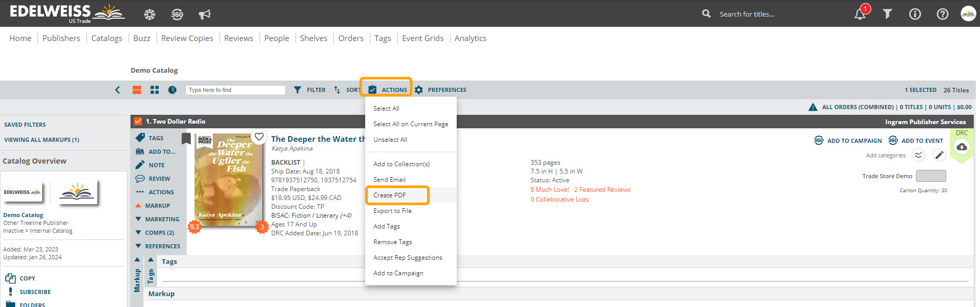The width and height of the screenshot is (980, 307).
Task: Click the funnel filter icon in header
Action: click(x=887, y=14)
